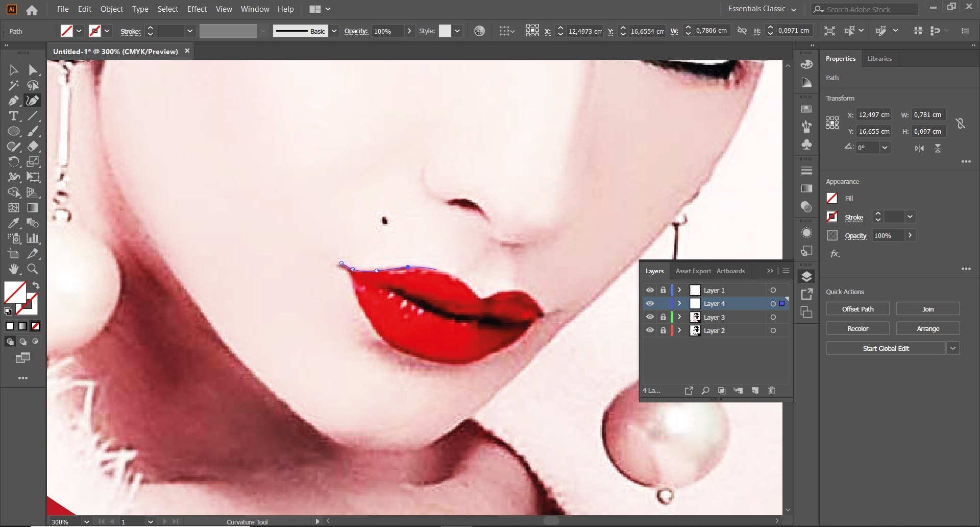Locate object with Layers panel magnifier

click(x=705, y=391)
